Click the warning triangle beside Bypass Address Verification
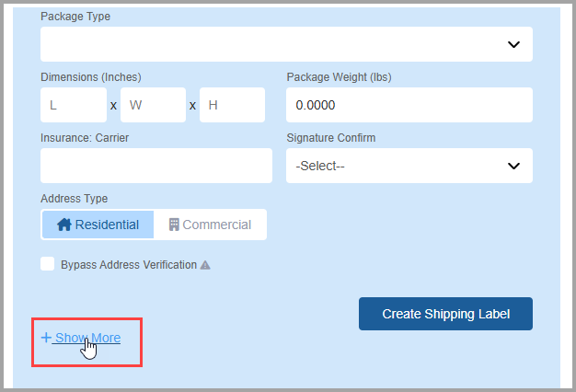This screenshot has width=576, height=392. pyautogui.click(x=205, y=265)
